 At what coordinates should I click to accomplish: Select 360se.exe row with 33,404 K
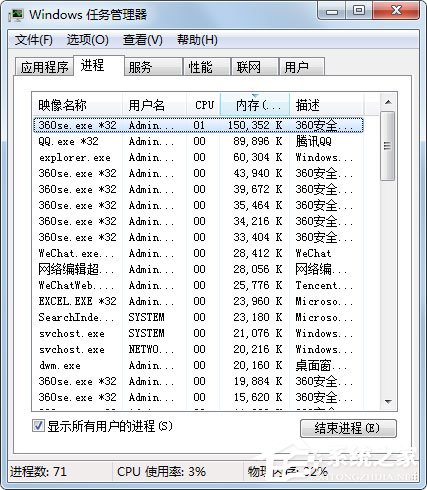pos(198,237)
